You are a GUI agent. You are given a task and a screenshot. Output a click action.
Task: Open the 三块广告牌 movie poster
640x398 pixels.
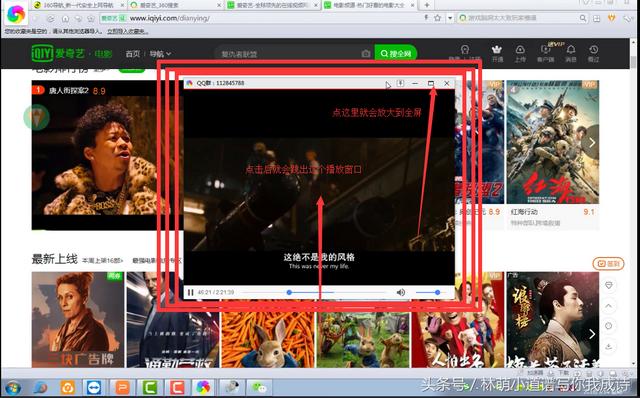point(78,320)
